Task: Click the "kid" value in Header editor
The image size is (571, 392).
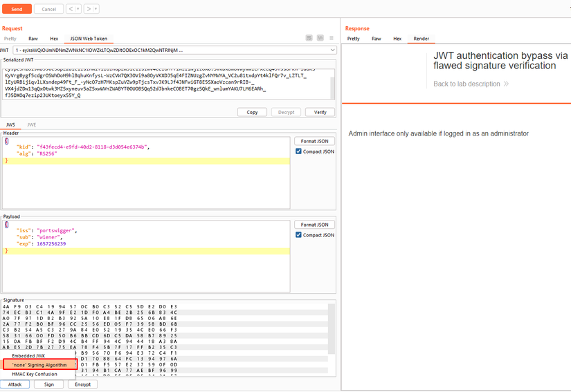Action: click(92, 147)
